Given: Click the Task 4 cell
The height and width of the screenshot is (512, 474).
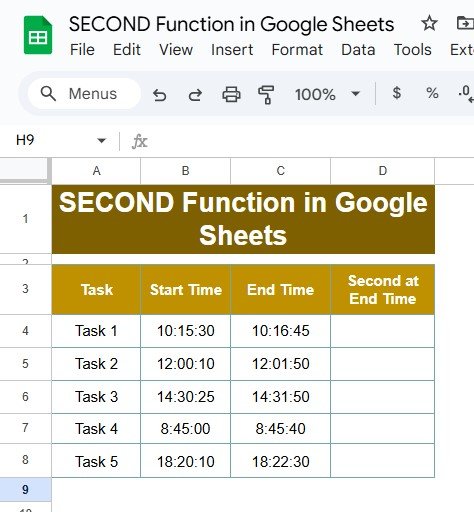Looking at the screenshot, I should (x=96, y=428).
